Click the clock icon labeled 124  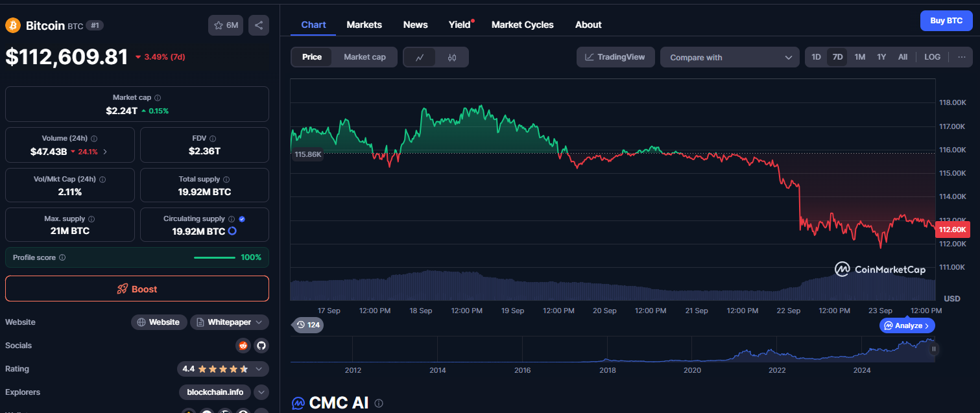(x=300, y=325)
